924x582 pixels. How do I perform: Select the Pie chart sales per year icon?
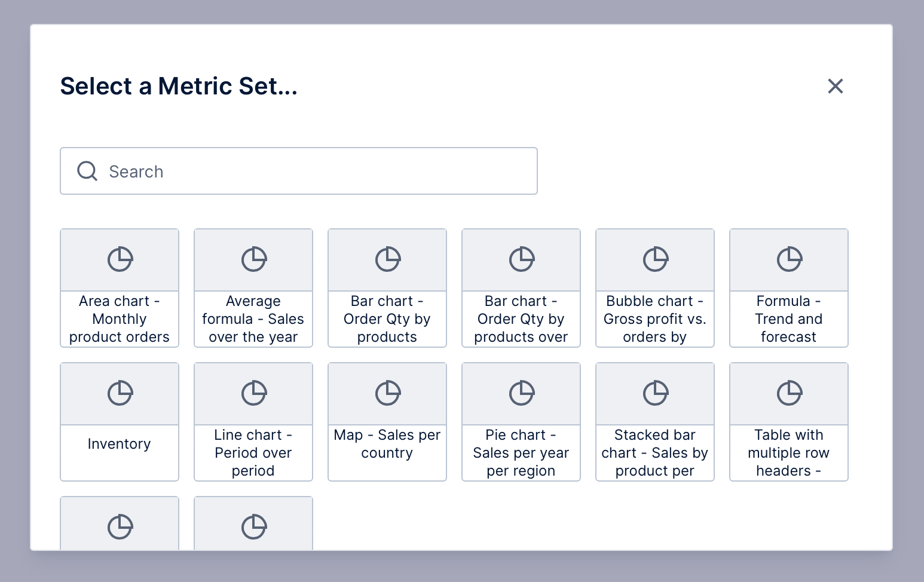pyautogui.click(x=521, y=393)
